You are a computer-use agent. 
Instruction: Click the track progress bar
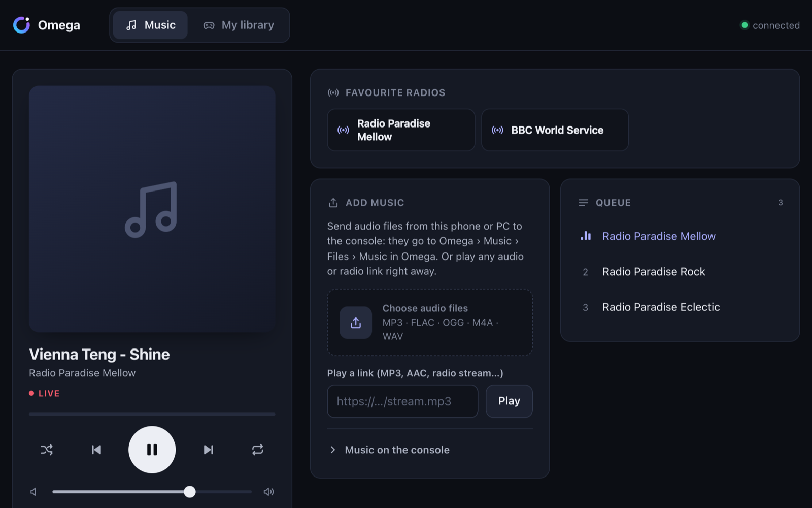(152, 414)
